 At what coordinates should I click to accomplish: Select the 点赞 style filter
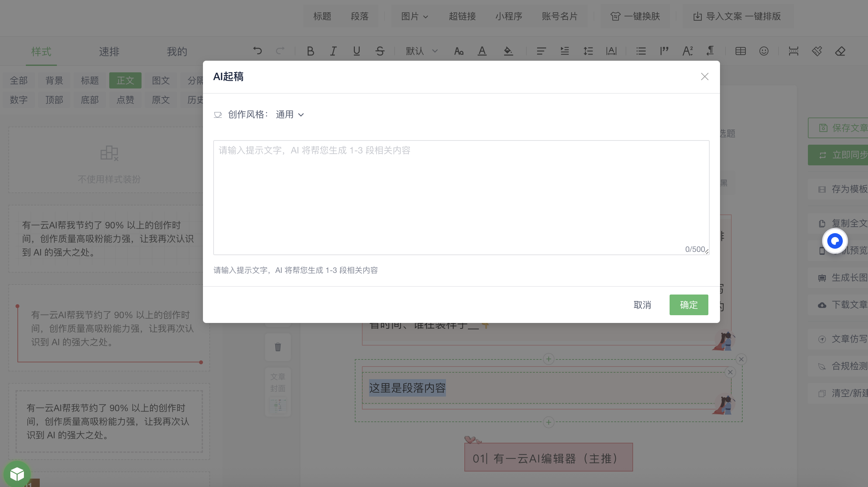(x=125, y=100)
